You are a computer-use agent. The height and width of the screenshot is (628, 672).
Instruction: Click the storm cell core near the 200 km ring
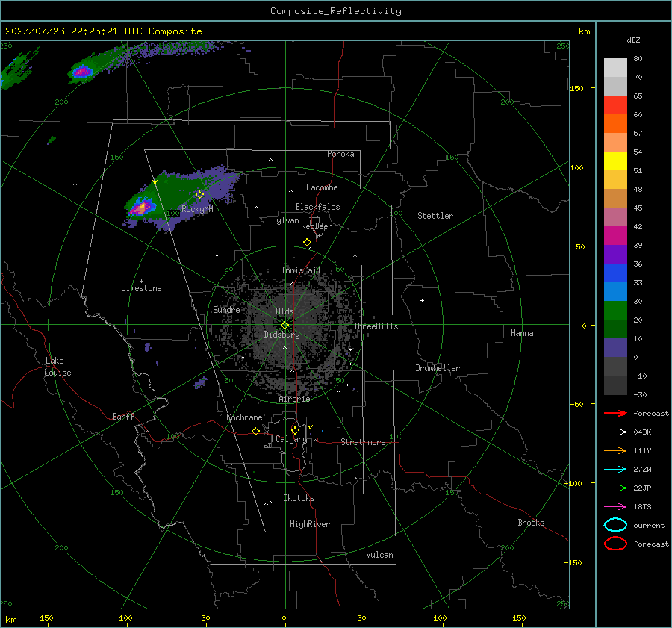[82, 72]
